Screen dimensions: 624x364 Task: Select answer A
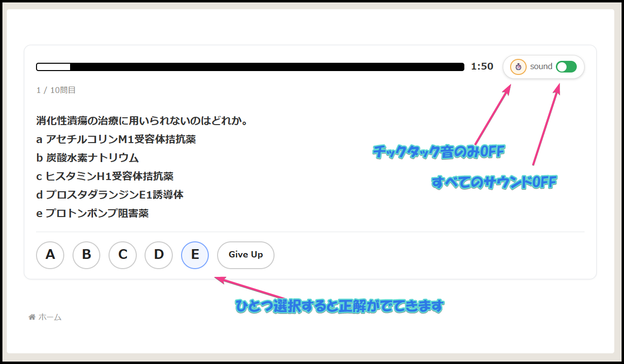pyautogui.click(x=50, y=255)
